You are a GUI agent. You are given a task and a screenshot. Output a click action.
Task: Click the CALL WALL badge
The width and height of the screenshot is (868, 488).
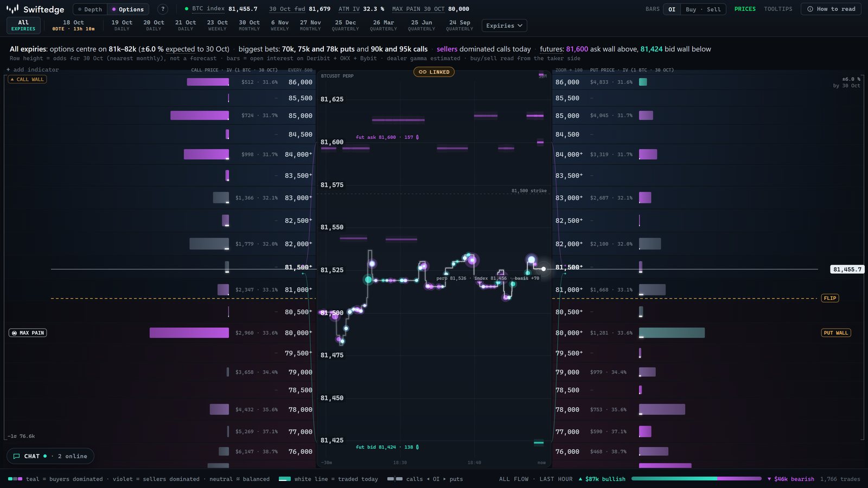[27, 79]
